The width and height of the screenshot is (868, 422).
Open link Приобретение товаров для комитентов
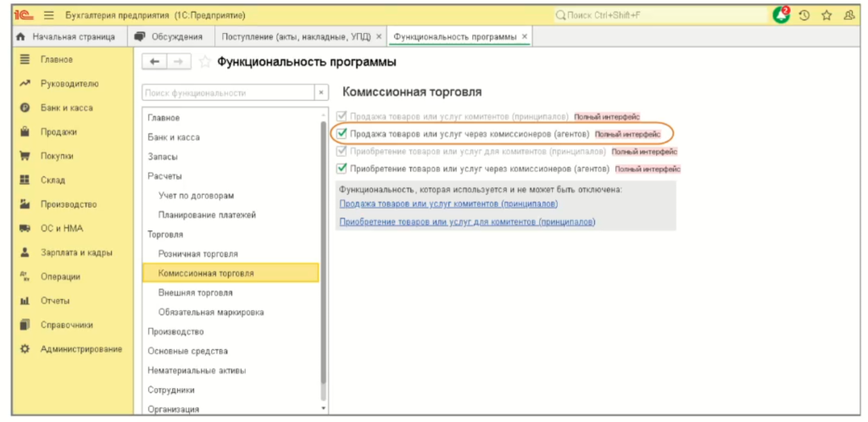(x=467, y=222)
